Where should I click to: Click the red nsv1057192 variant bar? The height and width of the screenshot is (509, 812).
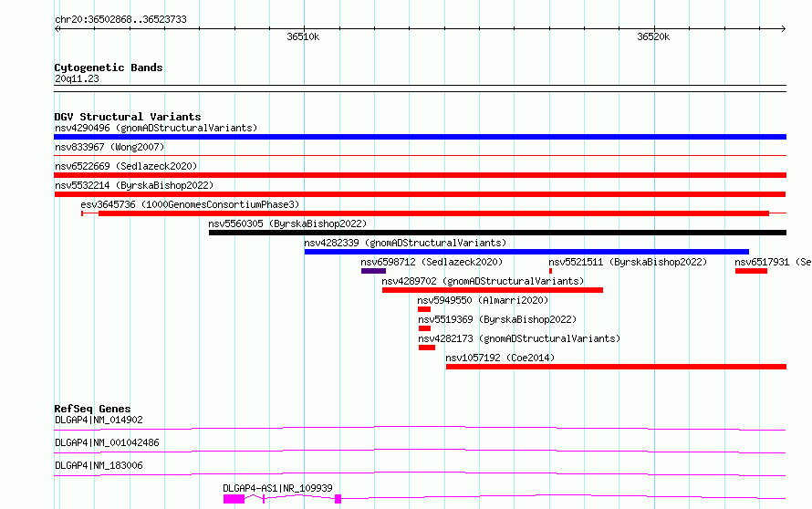pos(616,367)
